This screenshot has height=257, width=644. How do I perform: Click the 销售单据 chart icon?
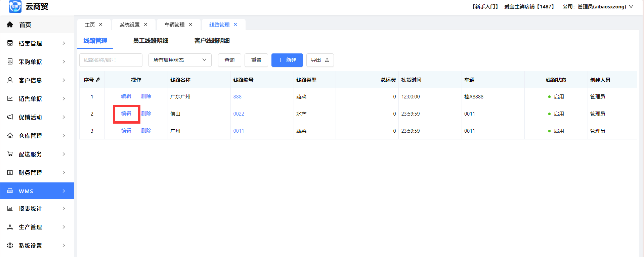[x=10, y=98]
